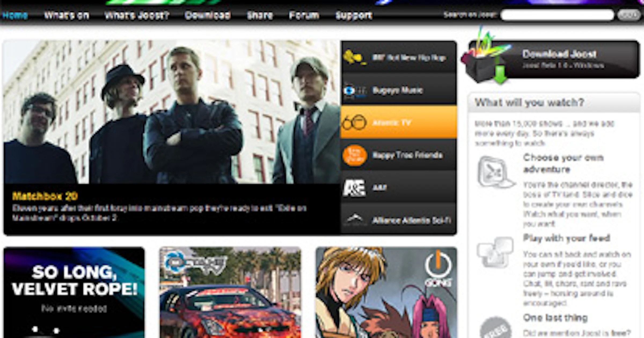Viewport: 644px width, 338px height.
Task: Submit the search with the Go button
Action: (628, 15)
